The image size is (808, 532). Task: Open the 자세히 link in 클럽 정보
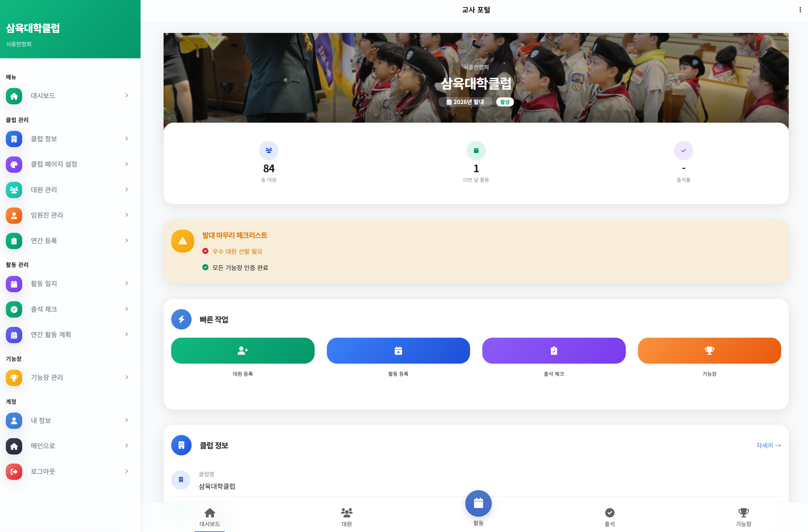[x=768, y=445]
